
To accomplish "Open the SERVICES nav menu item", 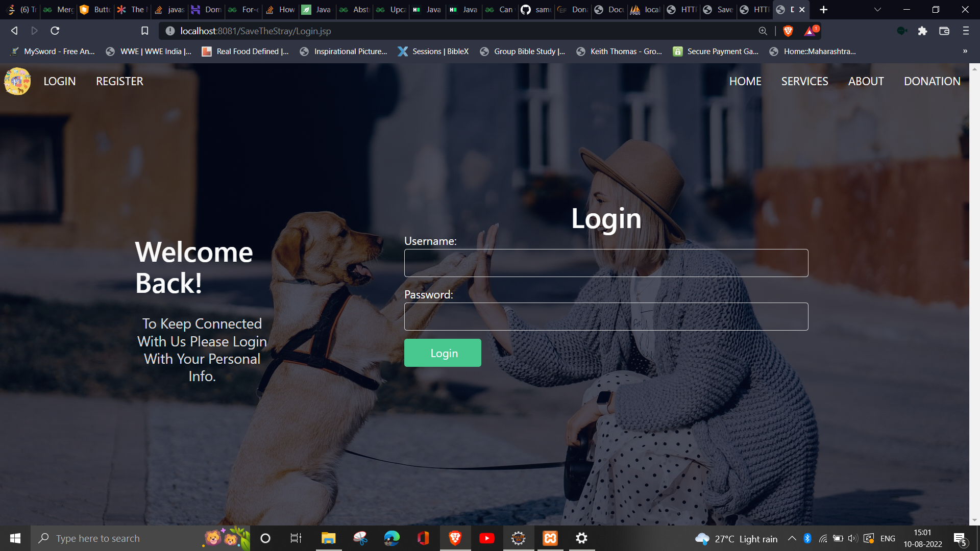I will click(x=804, y=81).
